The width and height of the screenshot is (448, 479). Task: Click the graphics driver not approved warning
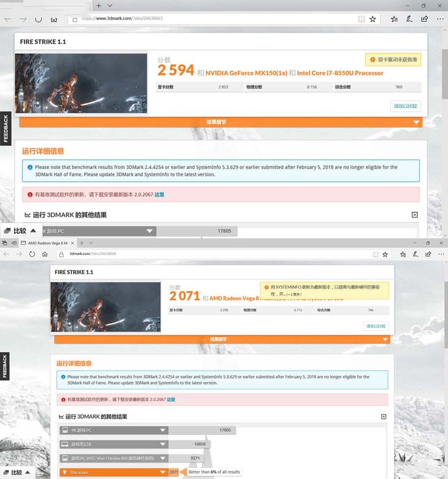click(x=393, y=60)
